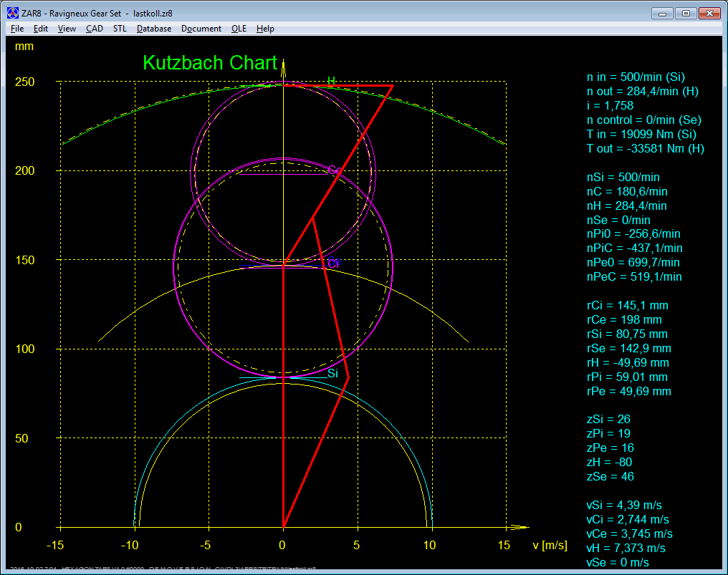
Task: Open the Database menu
Action: coord(154,29)
